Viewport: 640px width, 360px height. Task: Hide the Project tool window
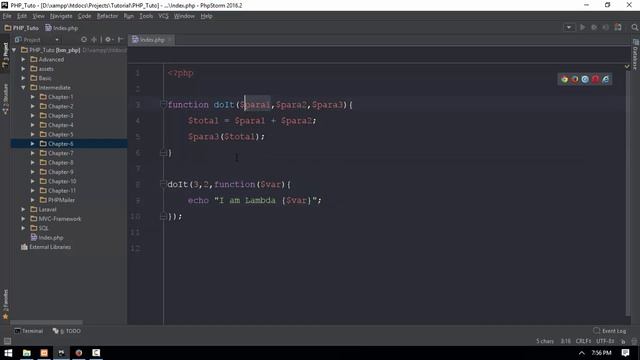tap(120, 40)
